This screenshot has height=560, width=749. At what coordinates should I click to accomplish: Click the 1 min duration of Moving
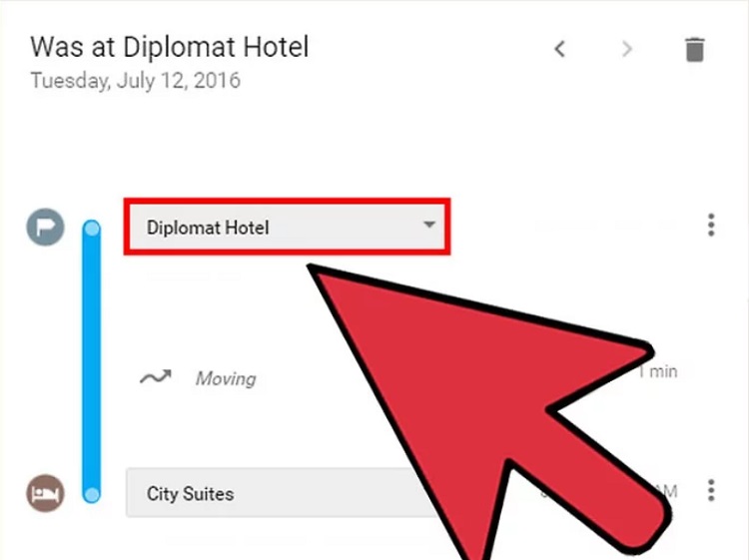[x=658, y=371]
